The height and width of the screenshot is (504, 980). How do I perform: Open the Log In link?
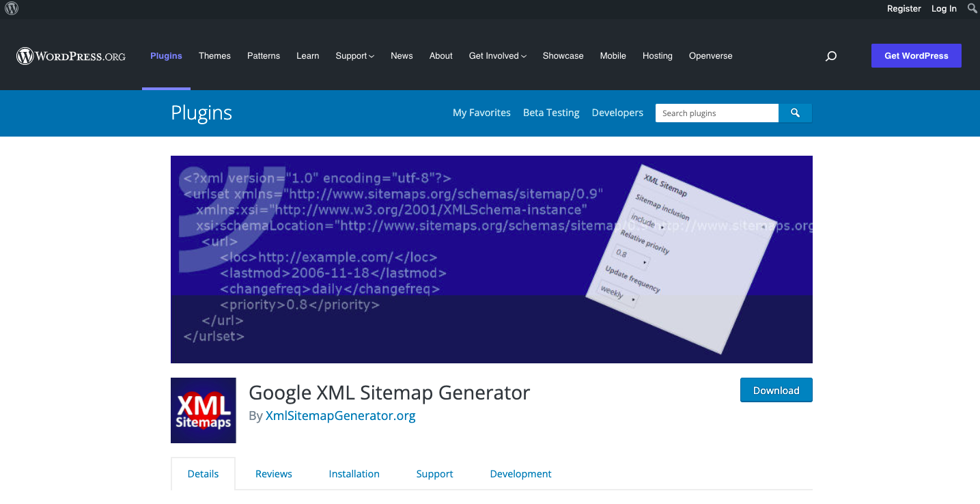944,9
